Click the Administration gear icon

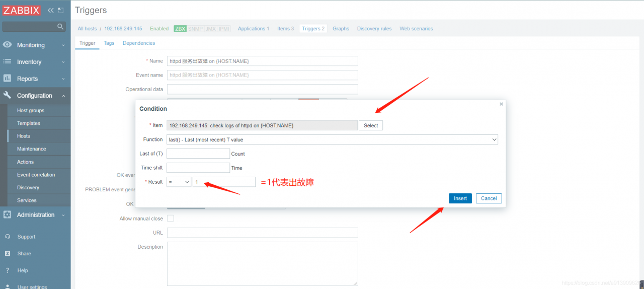(x=7, y=214)
